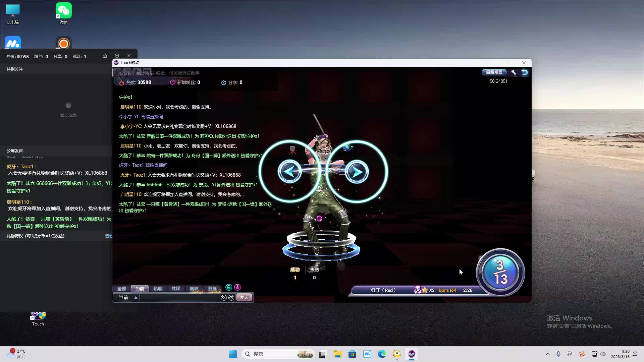Image resolution: width=644 pixels, height=362 pixels.
Task: Open settings gear in streaming panel header
Action: point(117,56)
